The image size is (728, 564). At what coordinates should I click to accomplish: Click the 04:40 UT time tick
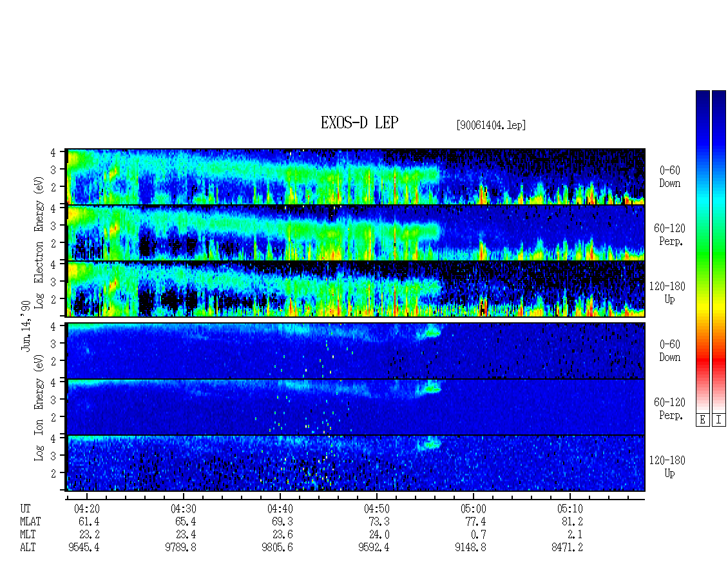pyautogui.click(x=280, y=509)
